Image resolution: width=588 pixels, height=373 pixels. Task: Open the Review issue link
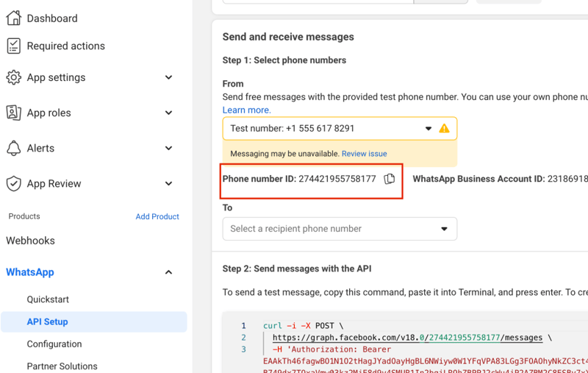point(364,154)
